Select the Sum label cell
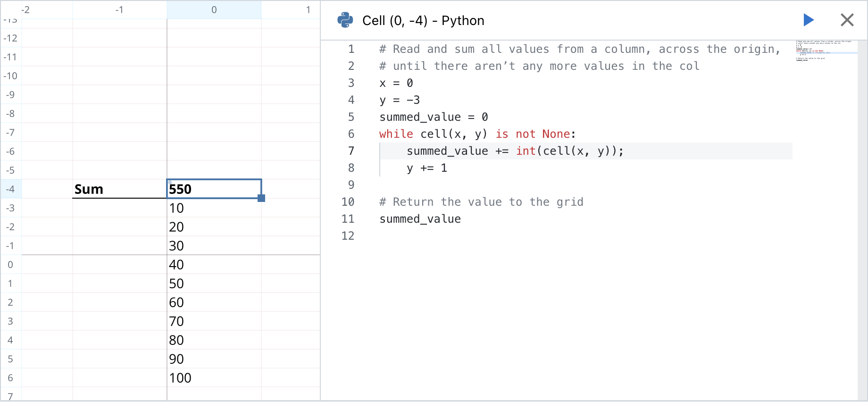 click(119, 189)
